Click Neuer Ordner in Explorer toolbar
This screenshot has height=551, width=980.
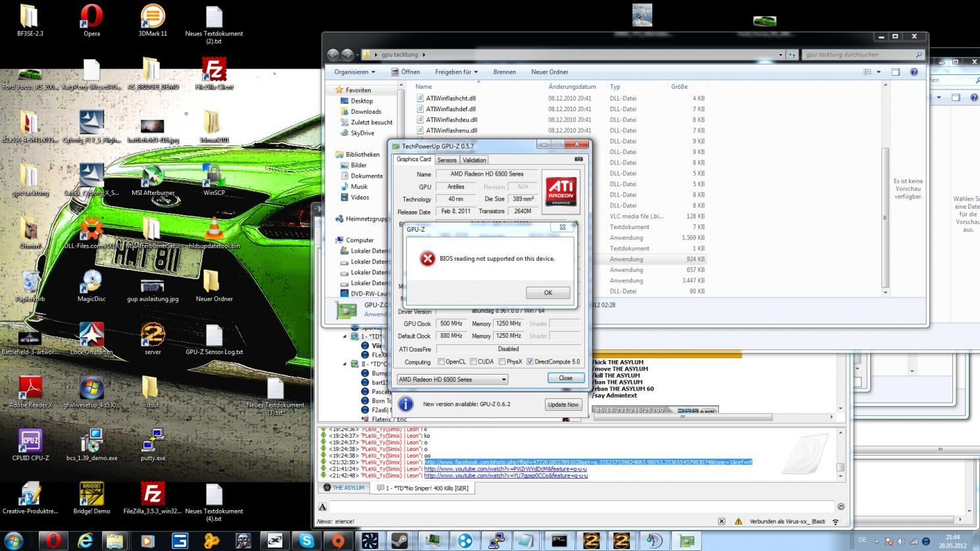tap(550, 72)
